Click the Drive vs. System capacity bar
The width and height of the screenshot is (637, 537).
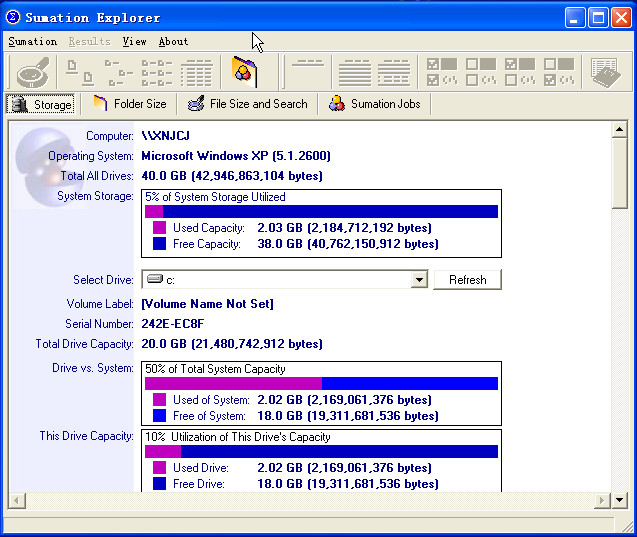pyautogui.click(x=321, y=383)
